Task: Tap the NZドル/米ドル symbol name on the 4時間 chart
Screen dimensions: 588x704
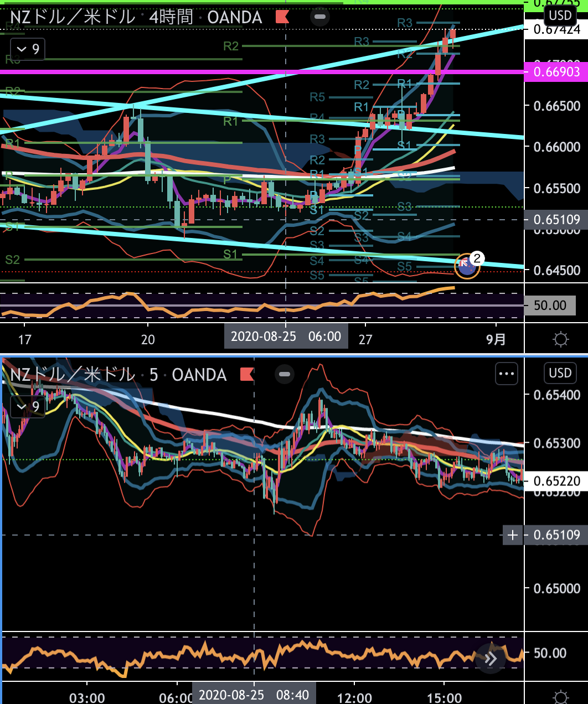Action: tap(73, 17)
